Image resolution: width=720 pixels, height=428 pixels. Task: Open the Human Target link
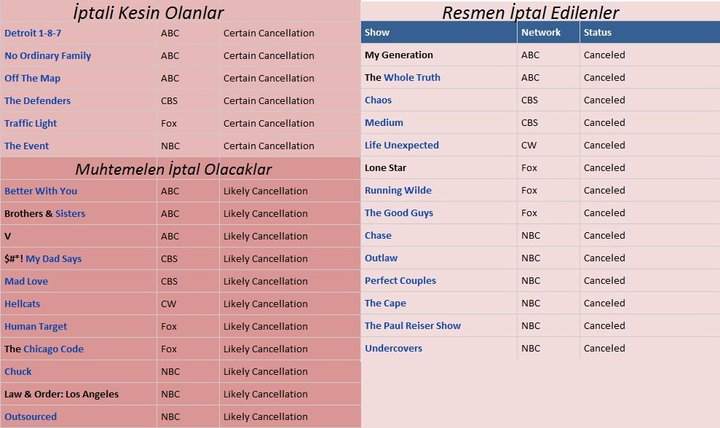tap(35, 326)
